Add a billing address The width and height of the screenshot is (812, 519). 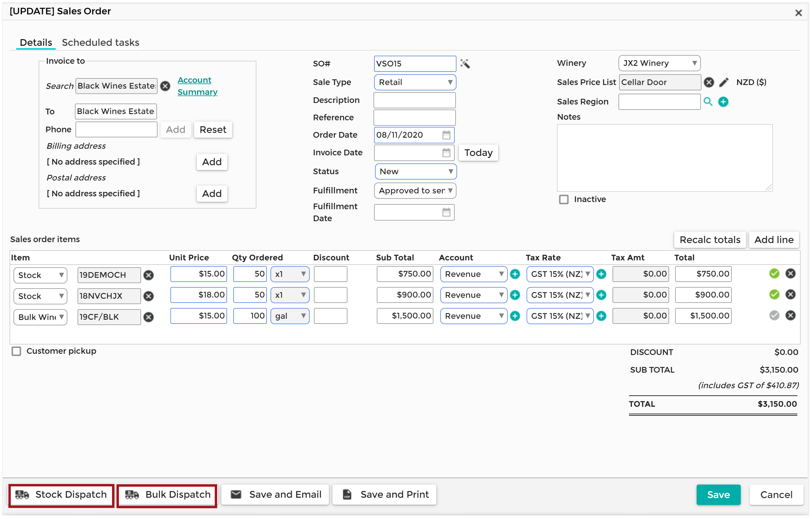[212, 162]
